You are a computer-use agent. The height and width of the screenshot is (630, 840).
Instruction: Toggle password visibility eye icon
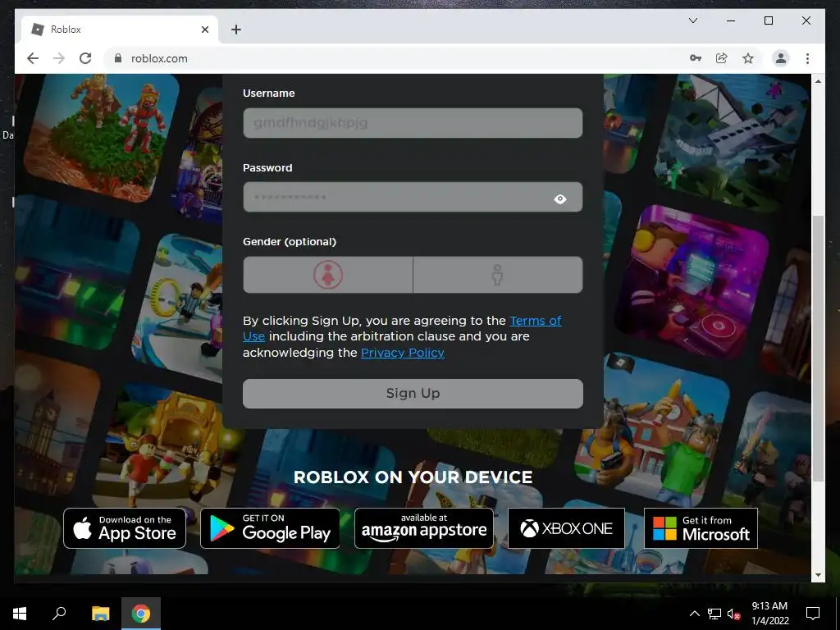click(x=559, y=199)
